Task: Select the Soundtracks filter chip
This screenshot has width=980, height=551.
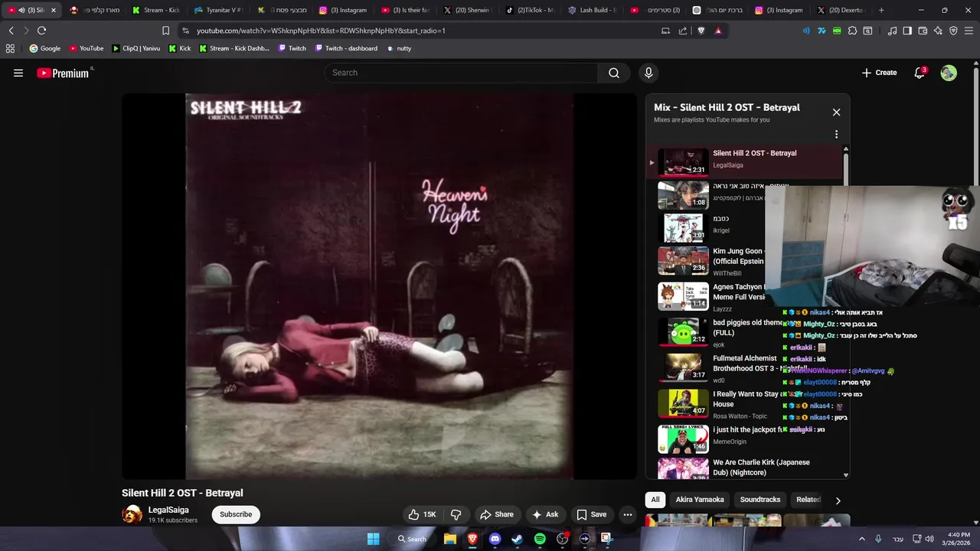Action: click(760, 500)
